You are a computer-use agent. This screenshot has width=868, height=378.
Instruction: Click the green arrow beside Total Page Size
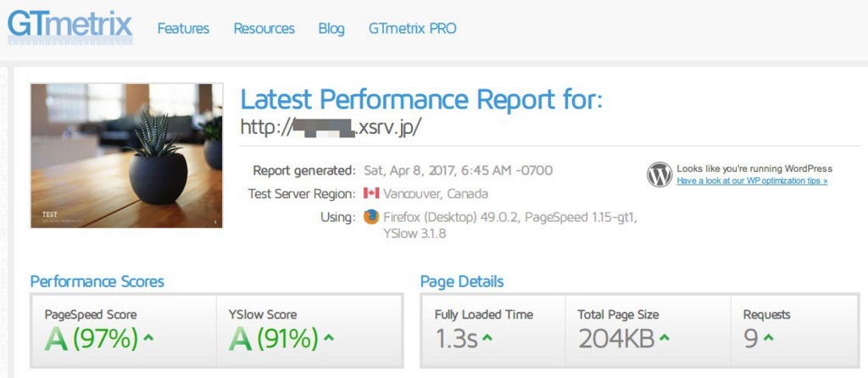pos(665,337)
